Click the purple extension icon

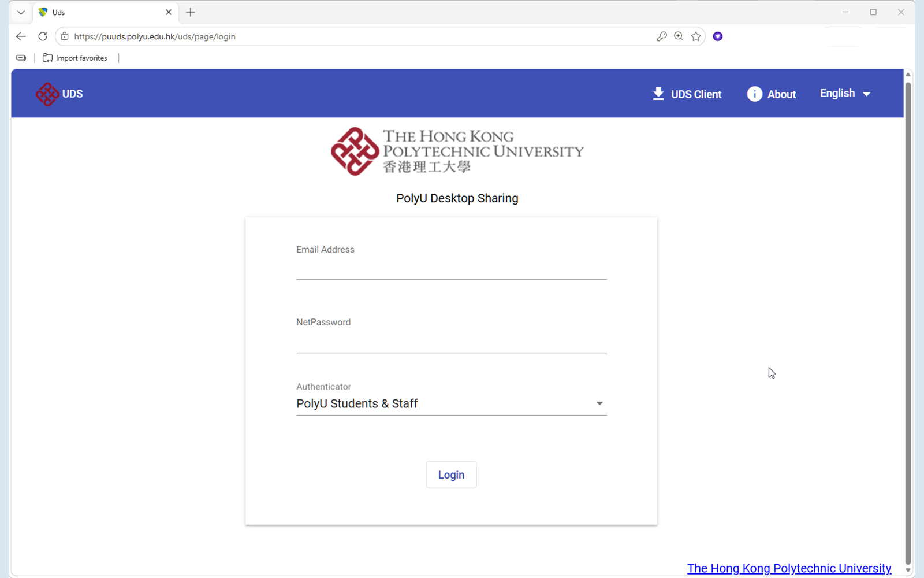tap(718, 36)
